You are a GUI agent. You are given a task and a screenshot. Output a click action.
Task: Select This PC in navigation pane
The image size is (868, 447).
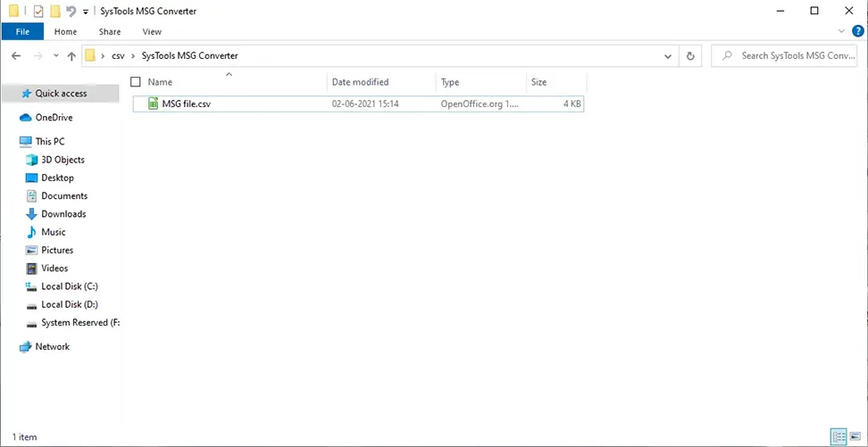(x=50, y=141)
